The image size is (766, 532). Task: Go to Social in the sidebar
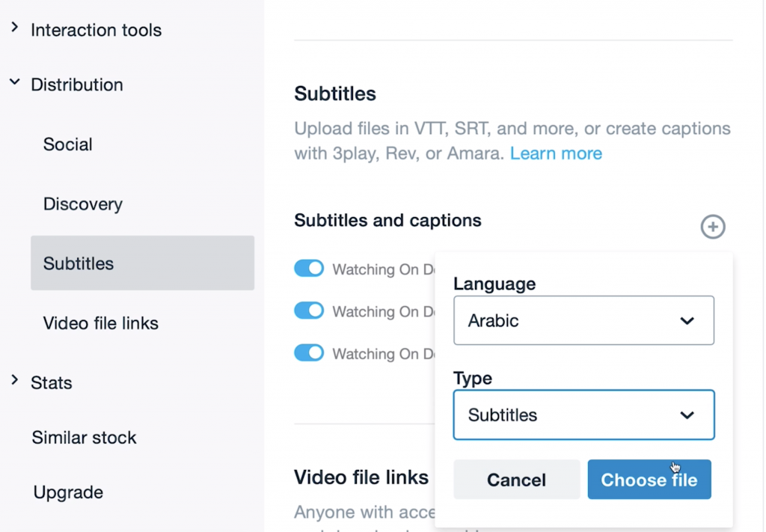tap(68, 144)
